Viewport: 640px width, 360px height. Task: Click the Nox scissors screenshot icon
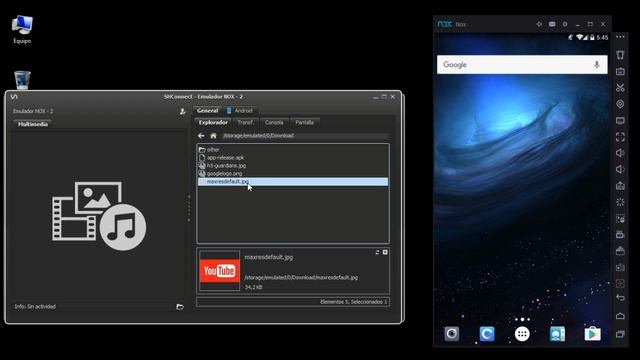pos(620,87)
